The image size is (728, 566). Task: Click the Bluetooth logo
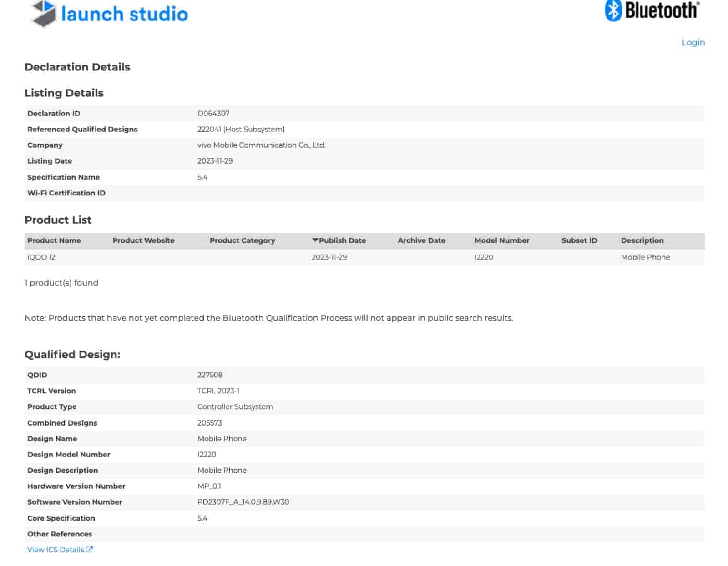(652, 10)
